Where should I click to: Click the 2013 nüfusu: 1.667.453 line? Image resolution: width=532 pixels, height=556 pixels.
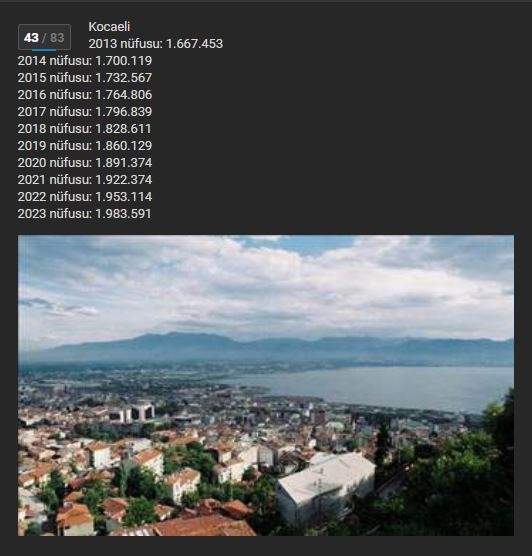tap(156, 44)
